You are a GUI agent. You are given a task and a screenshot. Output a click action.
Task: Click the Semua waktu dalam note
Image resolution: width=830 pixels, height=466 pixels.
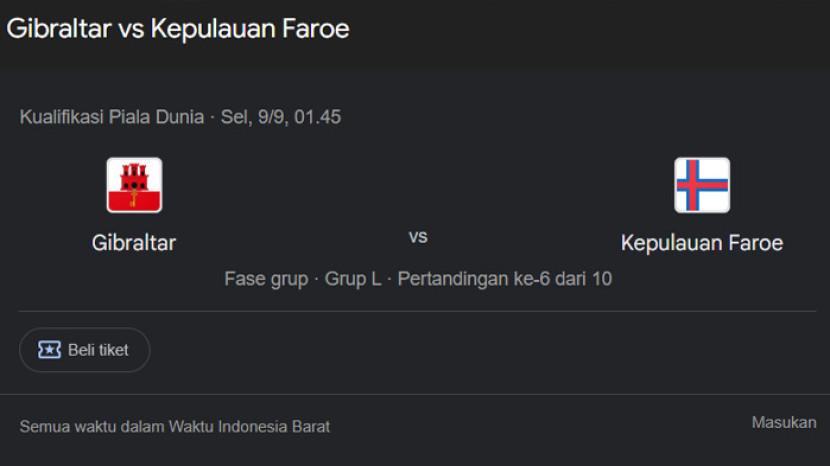pyautogui.click(x=92, y=427)
